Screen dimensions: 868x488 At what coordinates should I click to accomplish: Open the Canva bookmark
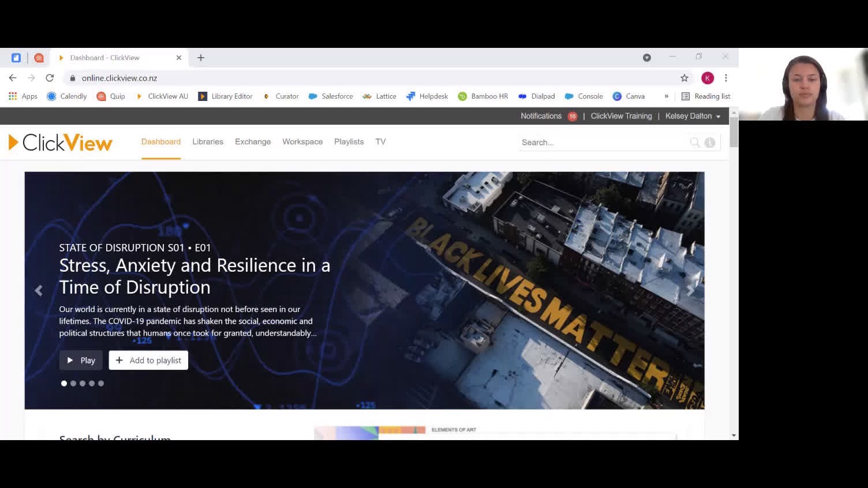(x=629, y=96)
